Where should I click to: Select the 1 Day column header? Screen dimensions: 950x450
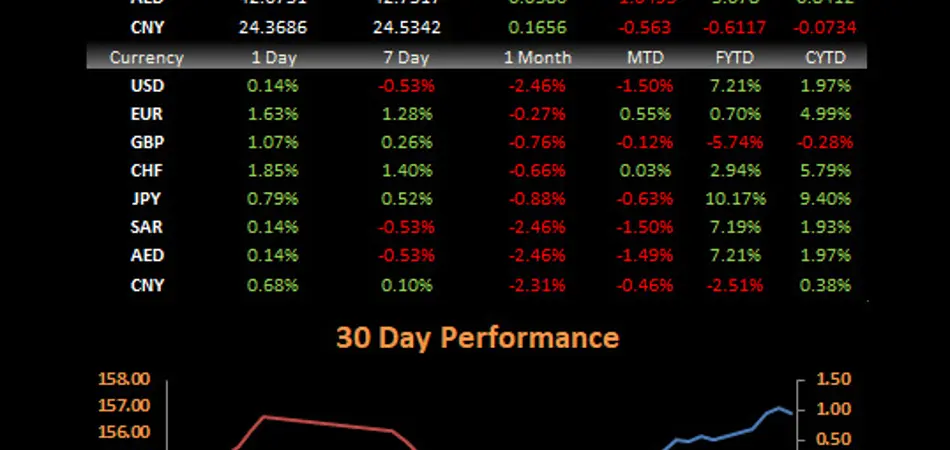(x=274, y=58)
